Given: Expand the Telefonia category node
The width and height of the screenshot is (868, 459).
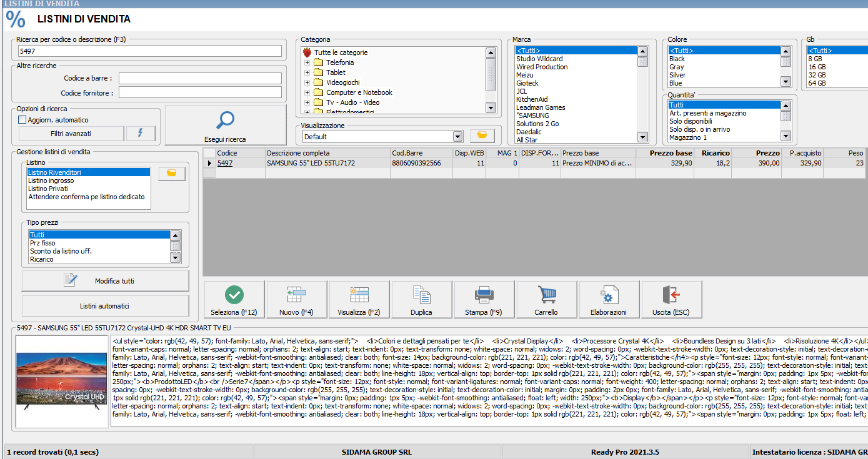Looking at the screenshot, I should [x=307, y=62].
